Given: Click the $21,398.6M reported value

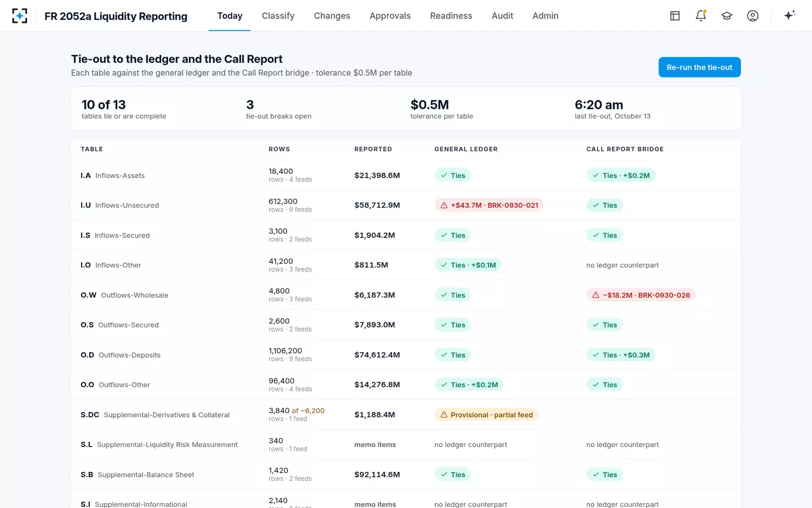Looking at the screenshot, I should [x=377, y=176].
